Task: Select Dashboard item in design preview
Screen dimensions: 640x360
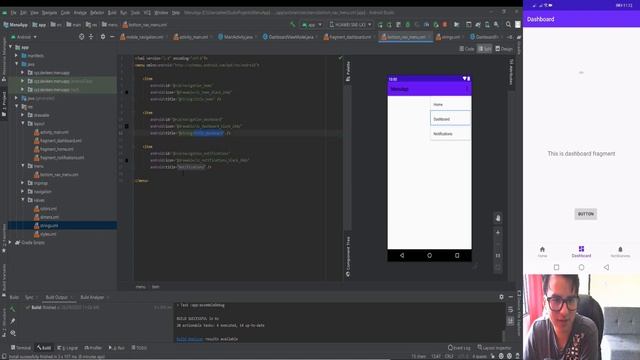Action: tap(451, 119)
